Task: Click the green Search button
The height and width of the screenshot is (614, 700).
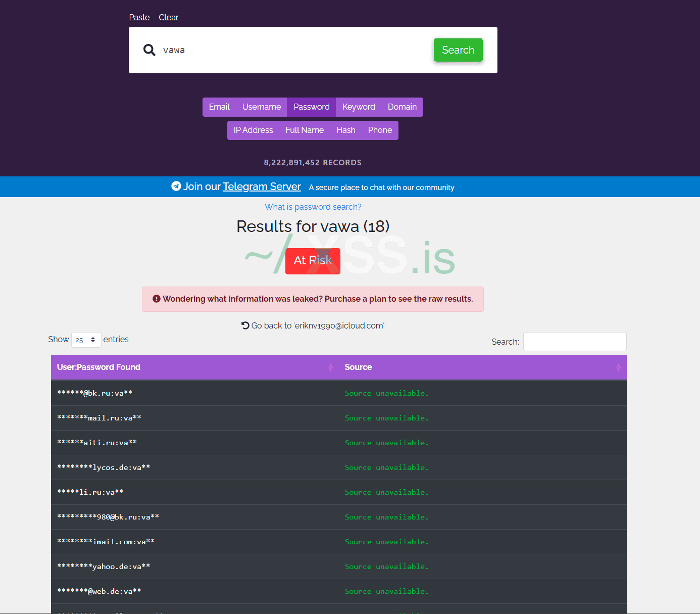Action: click(x=458, y=50)
